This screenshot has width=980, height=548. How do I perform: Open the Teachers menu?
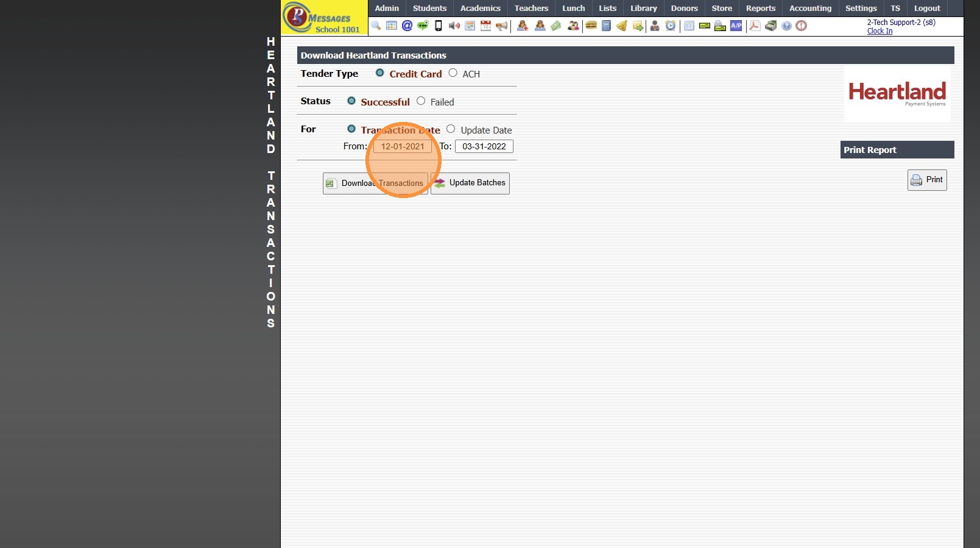531,9
